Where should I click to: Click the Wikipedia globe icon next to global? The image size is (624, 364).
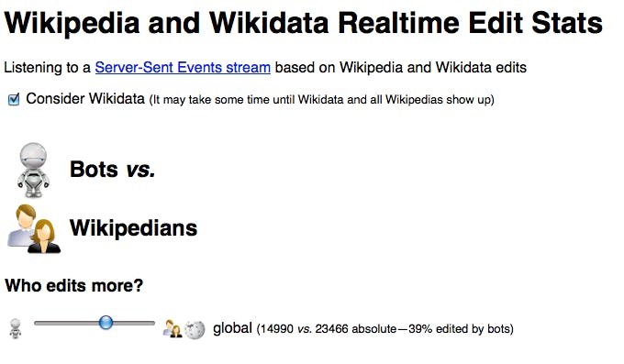point(195,329)
